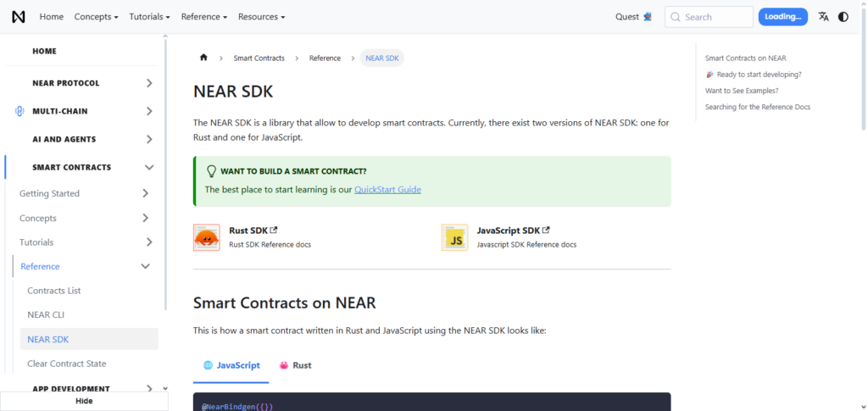Open the Resources dropdown in navbar

coord(262,17)
